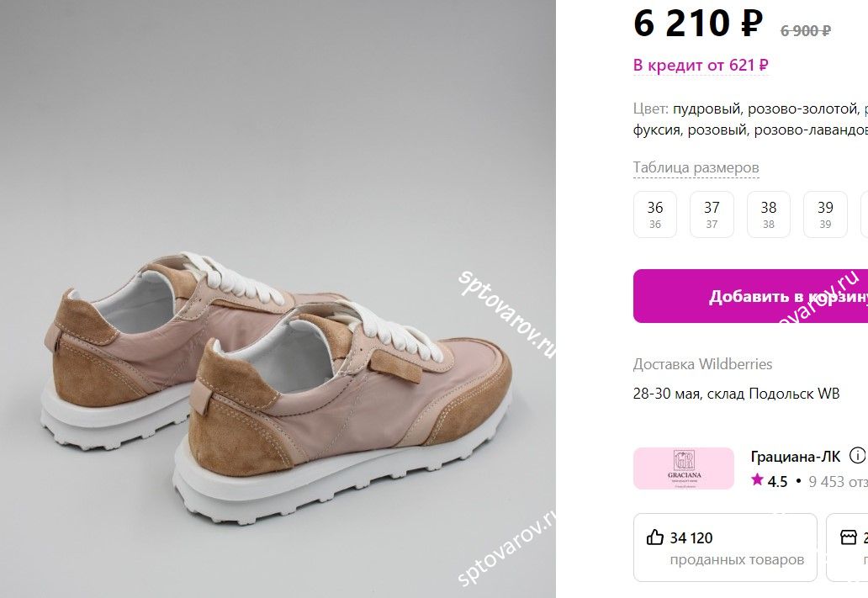
Task: Click the 28-30 мая delivery date line
Action: [736, 394]
